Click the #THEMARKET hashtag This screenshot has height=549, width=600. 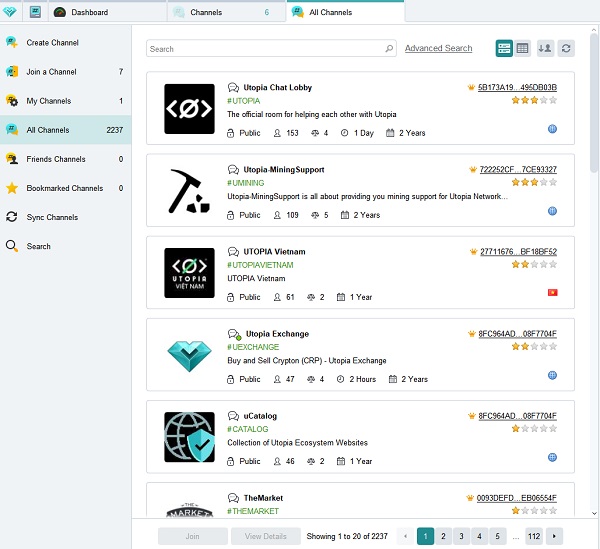click(253, 511)
